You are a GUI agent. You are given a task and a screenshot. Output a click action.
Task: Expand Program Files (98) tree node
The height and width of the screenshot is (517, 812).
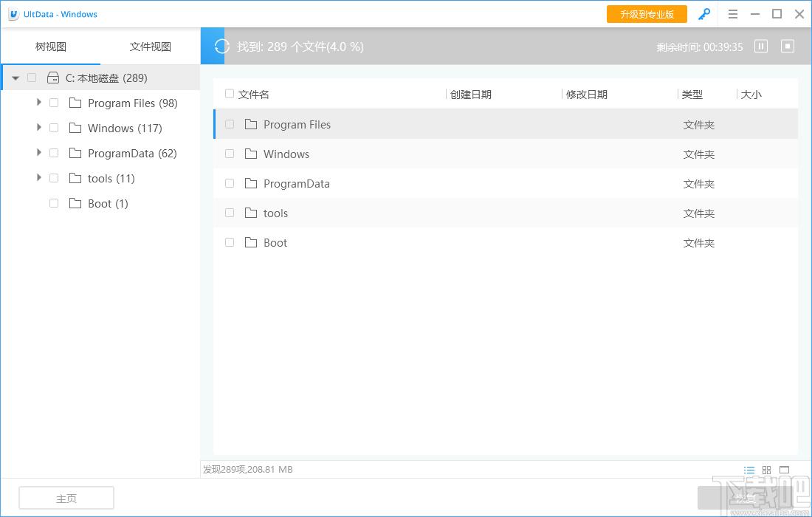[39, 102]
